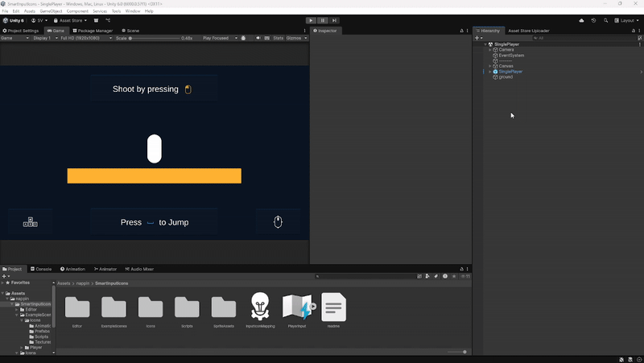Toggle the Frame Debugger bug icon
The image size is (644, 363).
tap(244, 38)
